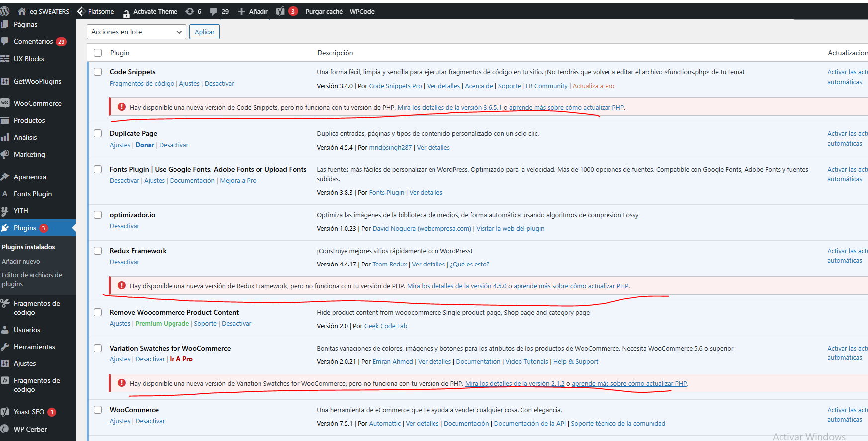Check the Redux Framework plugin checkbox
The width and height of the screenshot is (868, 441).
coord(98,251)
